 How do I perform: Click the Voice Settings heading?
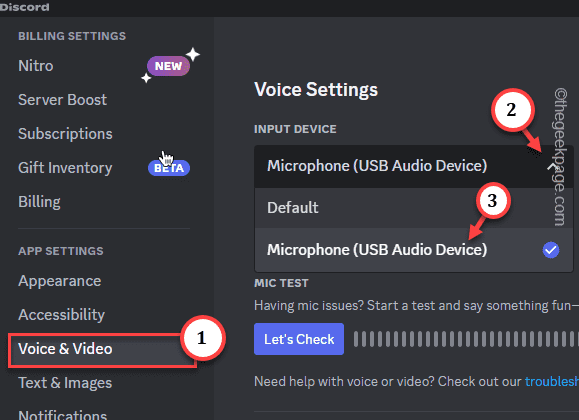pyautogui.click(x=316, y=90)
